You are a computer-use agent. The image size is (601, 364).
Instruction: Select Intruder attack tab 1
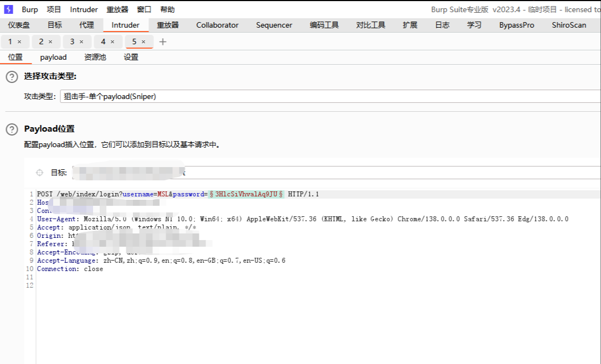11,41
